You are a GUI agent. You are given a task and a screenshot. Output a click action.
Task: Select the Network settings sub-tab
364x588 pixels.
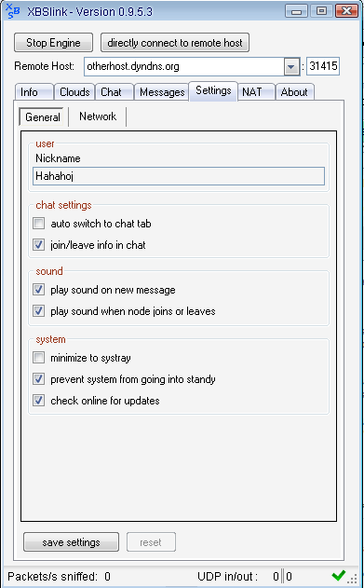(98, 116)
